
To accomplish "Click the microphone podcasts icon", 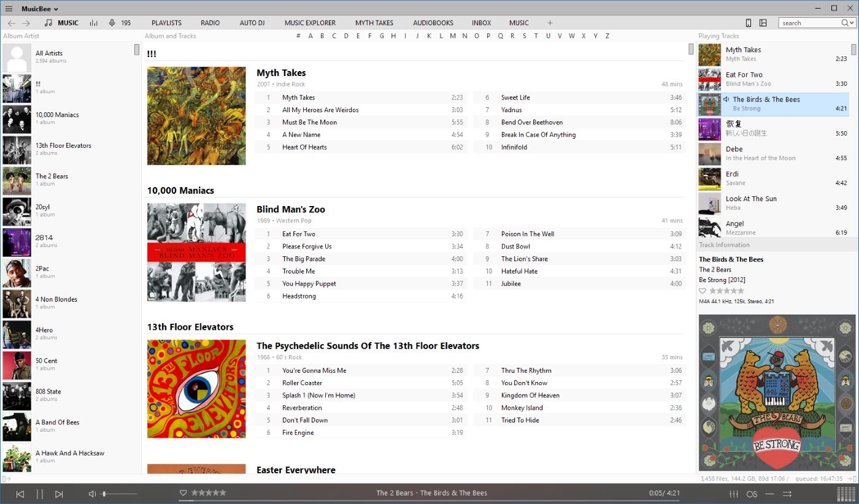I will point(112,23).
